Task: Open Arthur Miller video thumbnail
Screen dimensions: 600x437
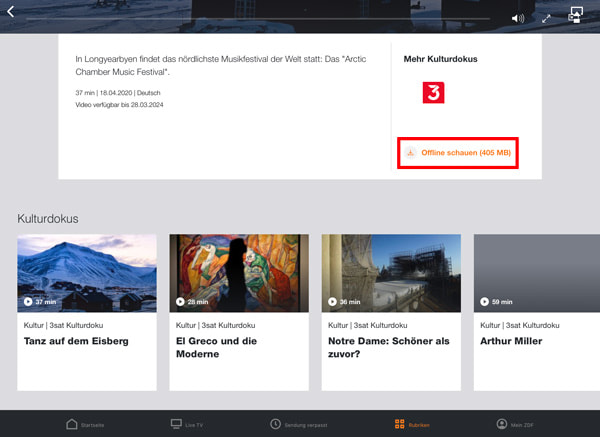Action: coord(536,273)
